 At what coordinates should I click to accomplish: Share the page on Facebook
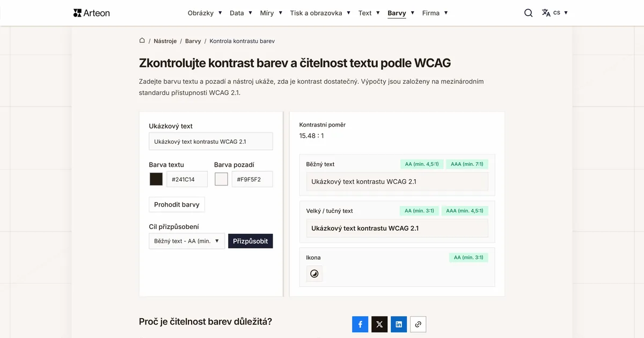(360, 324)
